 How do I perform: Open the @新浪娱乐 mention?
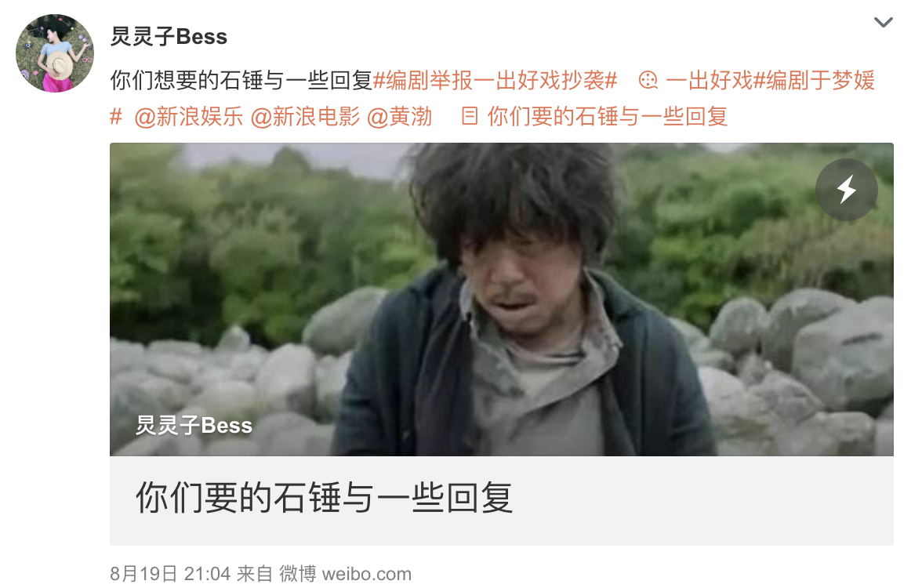189,116
